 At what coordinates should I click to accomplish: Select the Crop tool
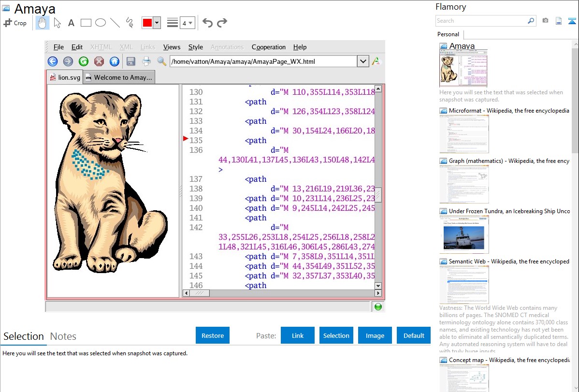[15, 23]
